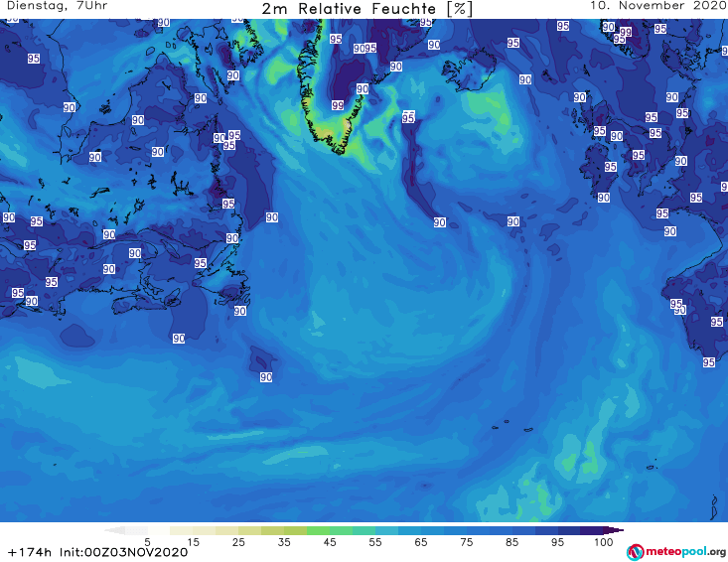
Task: Click the legend value '75'
Action: (x=466, y=542)
